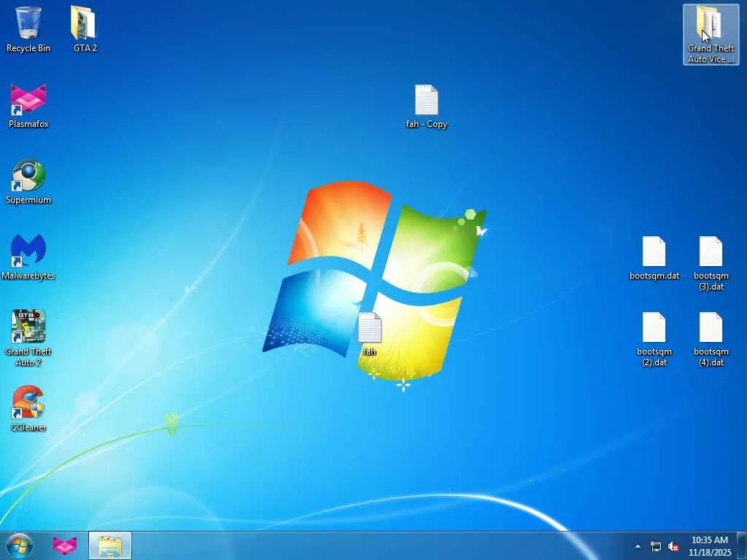Select the bootsqm.dat file
Image resolution: width=747 pixels, height=560 pixels.
[654, 257]
